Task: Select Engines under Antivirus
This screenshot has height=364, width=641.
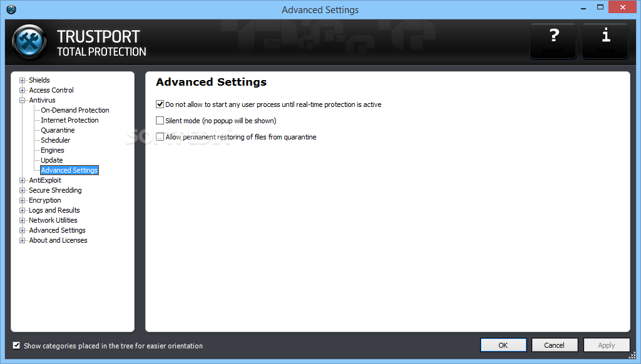Action: [53, 150]
